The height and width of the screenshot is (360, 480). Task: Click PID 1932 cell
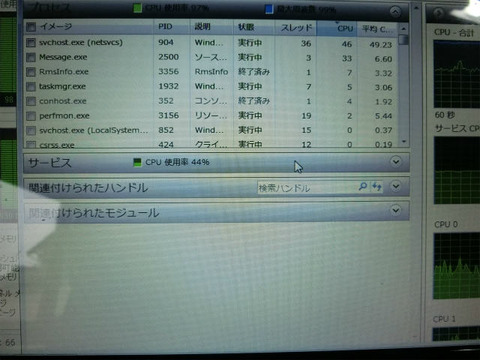coord(168,86)
